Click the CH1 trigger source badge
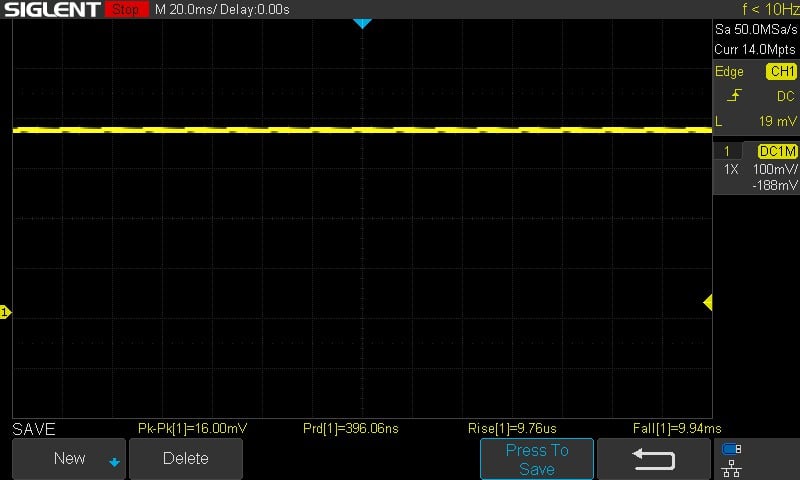Screen dimensions: 800x480 pos(781,71)
